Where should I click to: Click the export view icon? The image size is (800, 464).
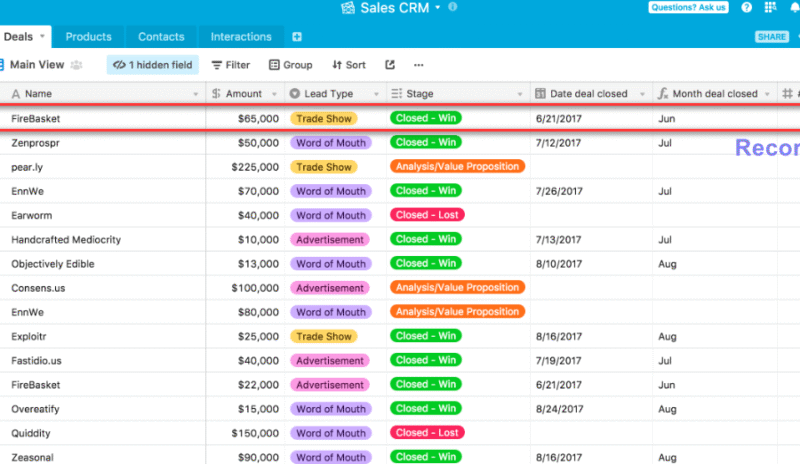[390, 65]
